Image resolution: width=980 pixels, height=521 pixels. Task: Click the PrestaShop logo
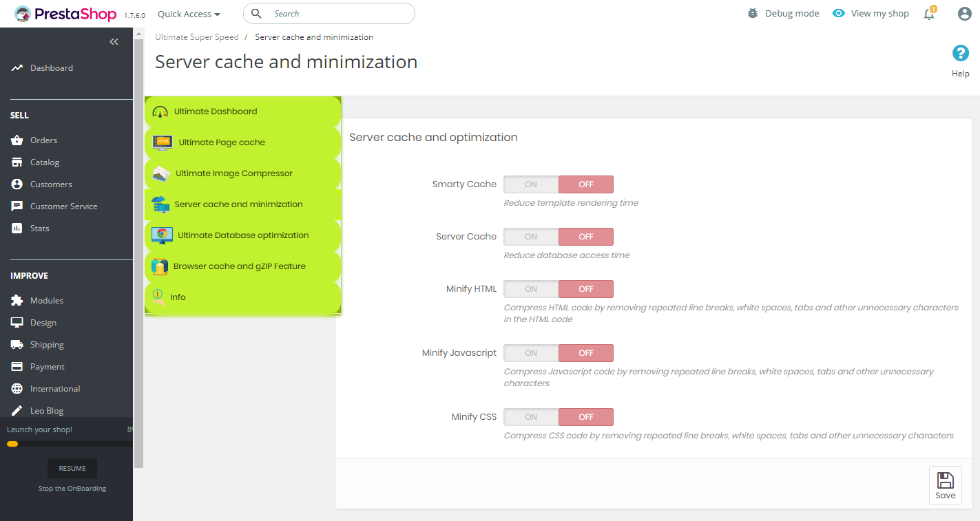[66, 14]
